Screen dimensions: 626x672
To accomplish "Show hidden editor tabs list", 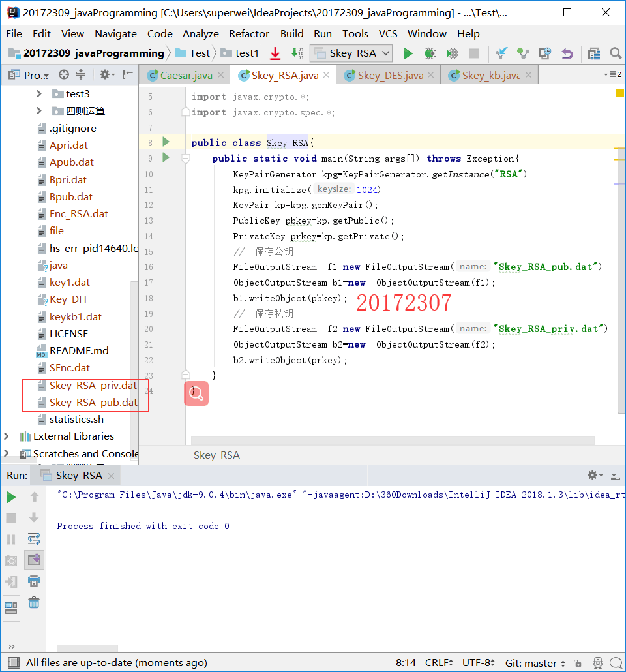I will tap(613, 74).
